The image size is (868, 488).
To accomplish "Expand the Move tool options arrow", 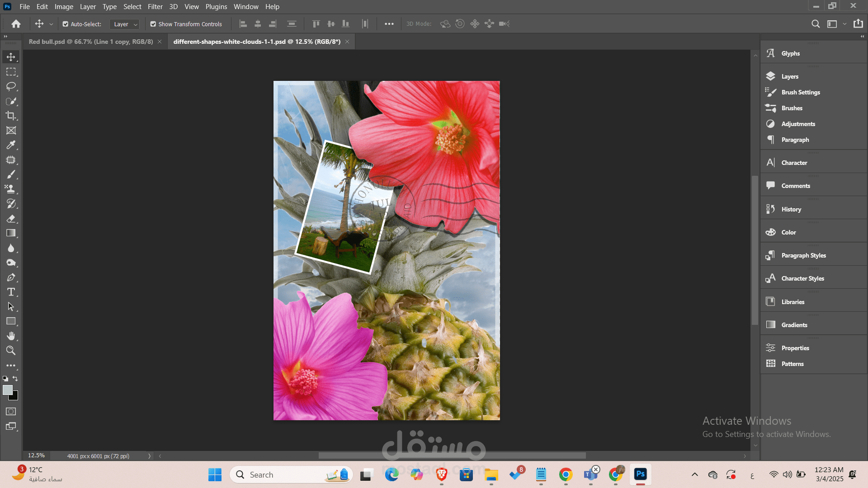I will tap(51, 24).
